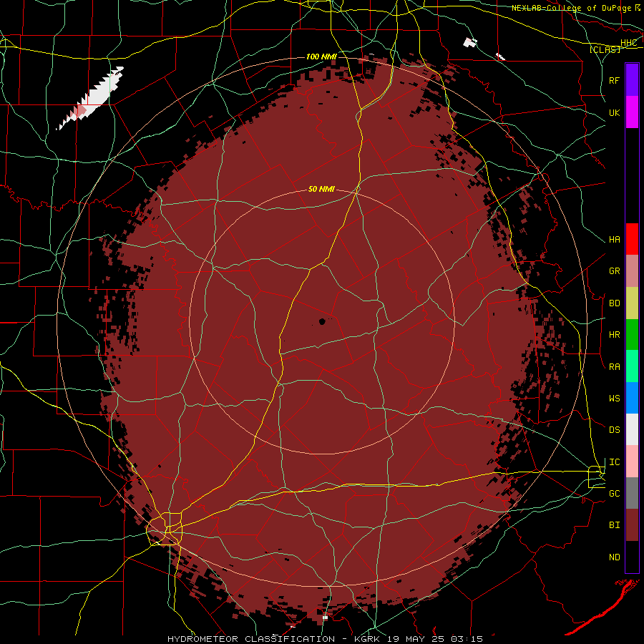
Task: Select the gray GC legend color
Action: pos(632,493)
